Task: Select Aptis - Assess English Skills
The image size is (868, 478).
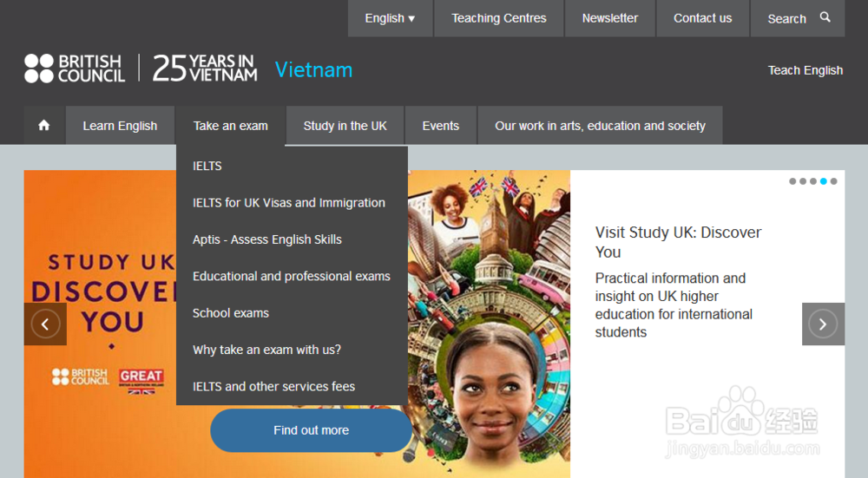Action: [x=267, y=239]
